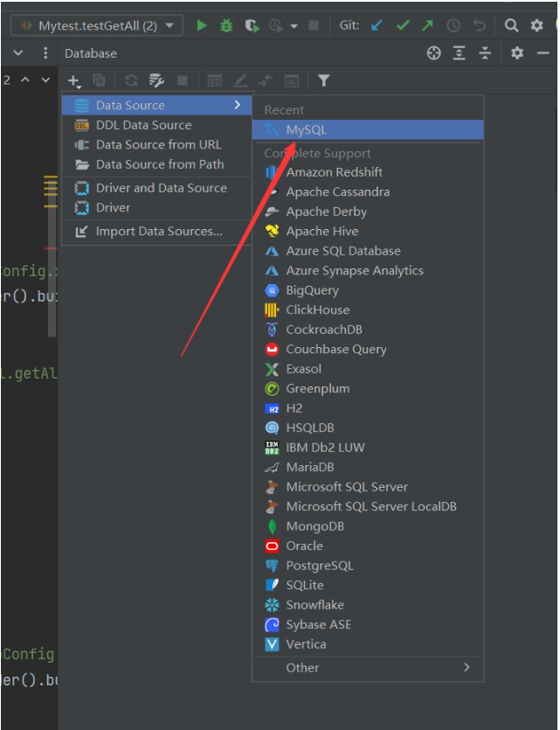This screenshot has height=730, width=560.
Task: Click the Stop square button
Action: [314, 25]
